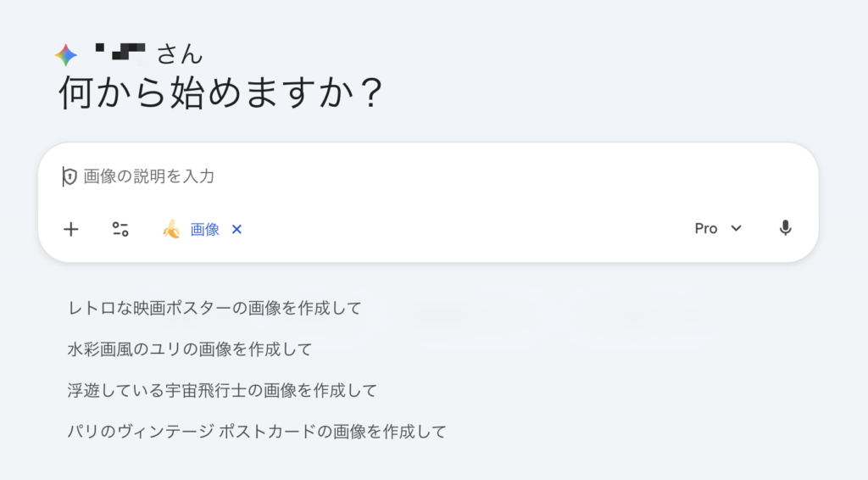
Task: Select the レトロな映画ポスター suggestion
Action: tap(214, 308)
